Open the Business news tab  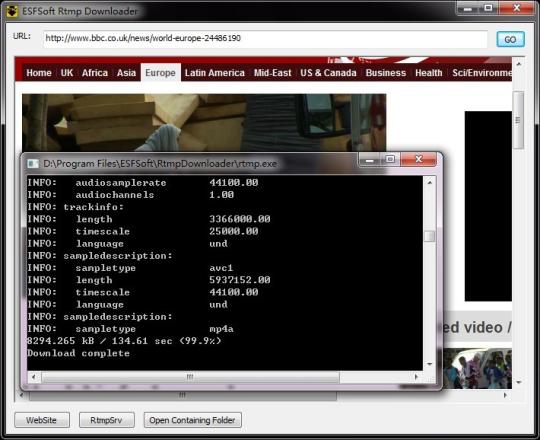386,73
